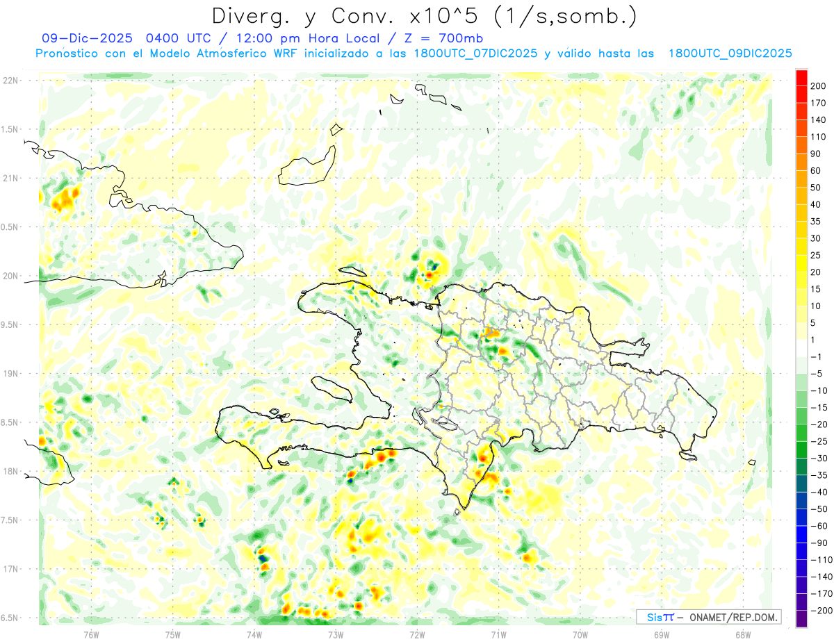Click the "70W" longitude label
This screenshot has height=644, width=834.
(580, 634)
